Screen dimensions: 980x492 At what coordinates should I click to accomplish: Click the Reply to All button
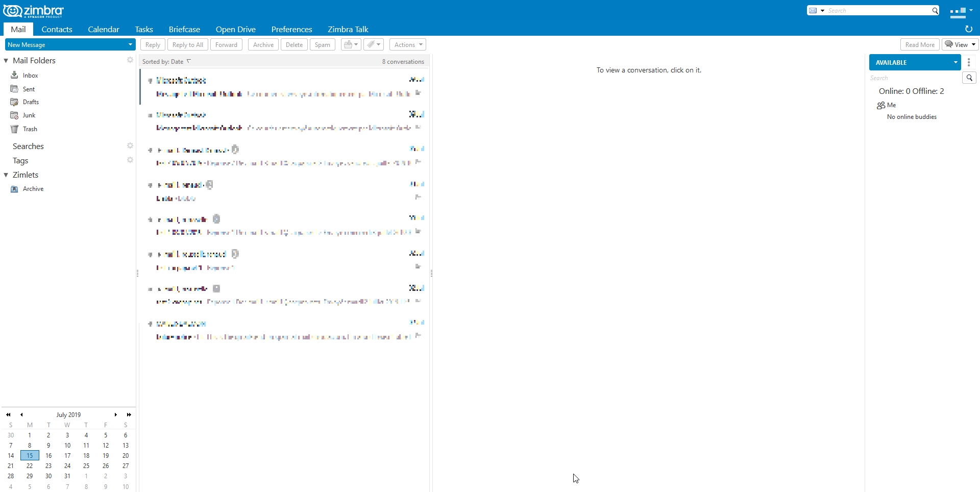pyautogui.click(x=188, y=45)
